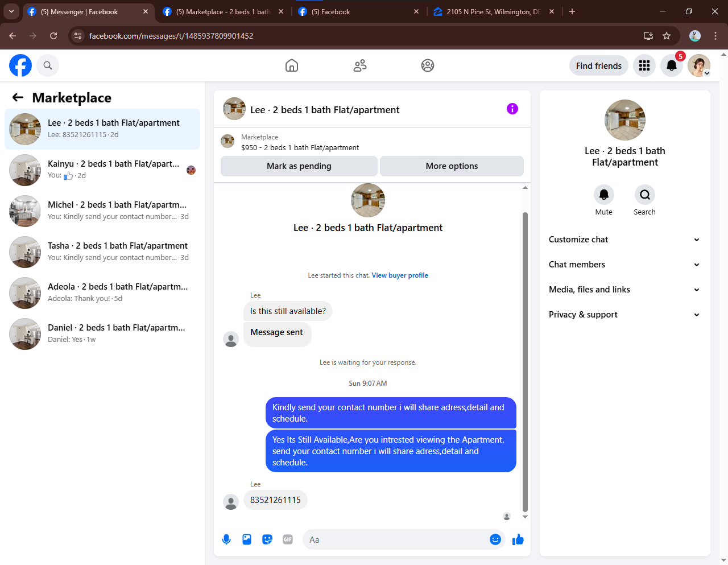Click the "Sun 9:07 AM" timestamp
The image size is (728, 565).
(368, 383)
